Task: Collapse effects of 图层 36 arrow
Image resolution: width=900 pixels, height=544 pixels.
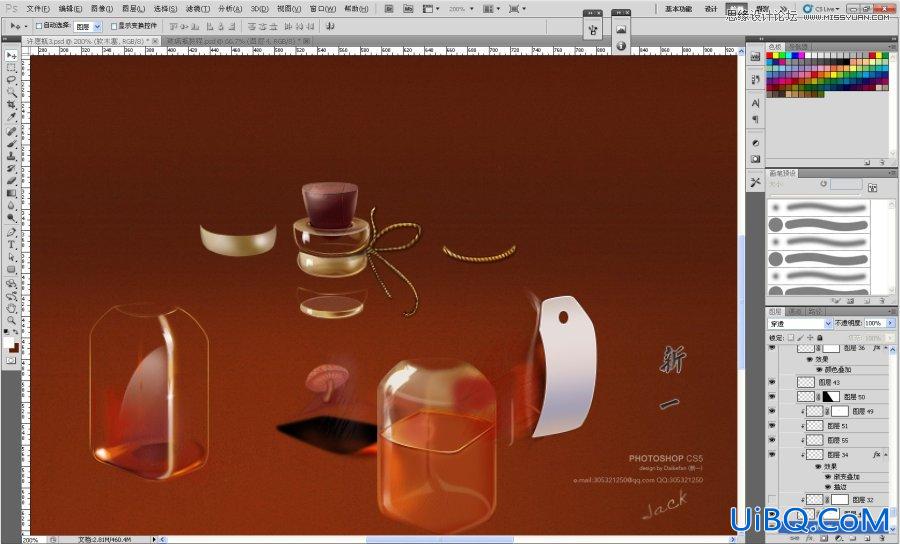Action: (x=885, y=348)
